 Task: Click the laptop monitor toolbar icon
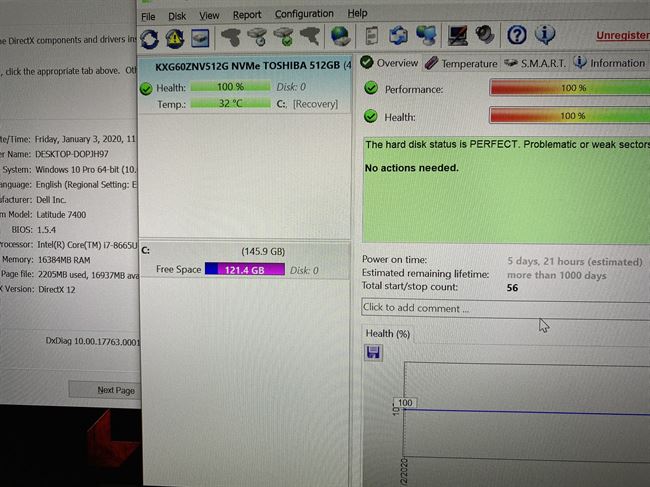click(458, 35)
